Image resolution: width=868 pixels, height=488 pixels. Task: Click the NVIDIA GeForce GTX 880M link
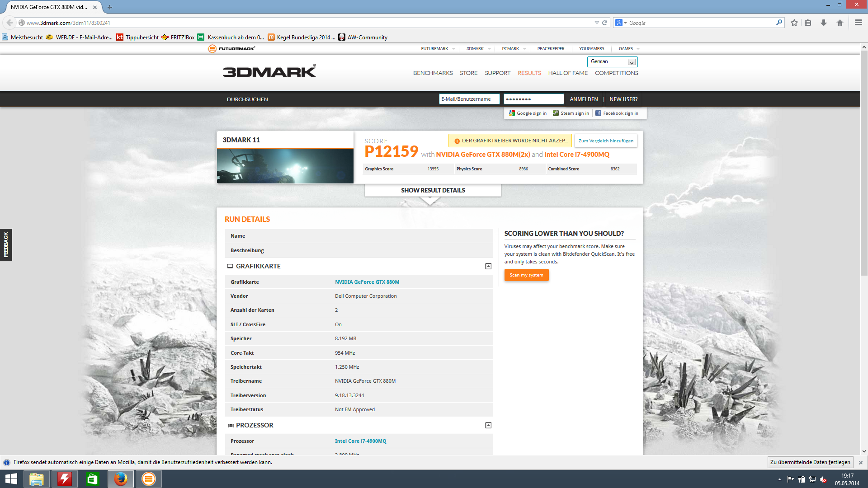point(367,282)
